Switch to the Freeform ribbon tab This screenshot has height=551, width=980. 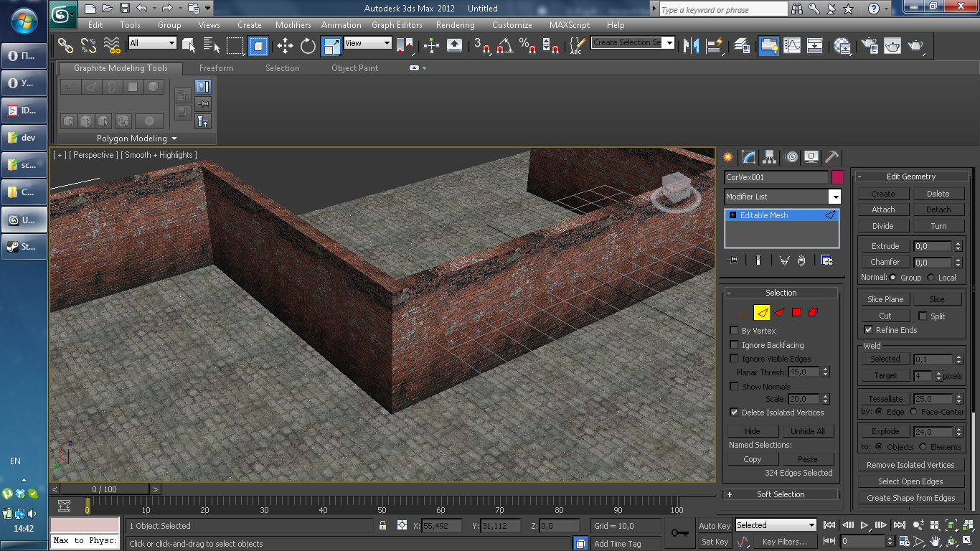tap(216, 68)
